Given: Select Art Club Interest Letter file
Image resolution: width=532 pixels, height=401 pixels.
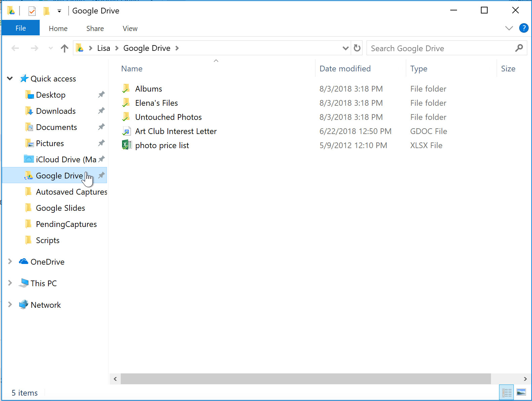Looking at the screenshot, I should tap(176, 131).
